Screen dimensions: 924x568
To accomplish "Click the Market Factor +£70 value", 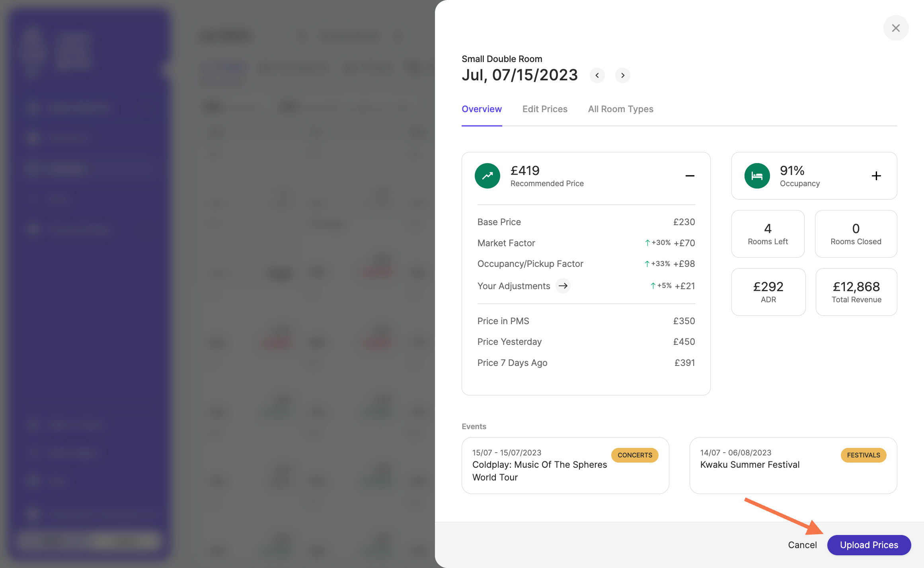I will [x=684, y=243].
